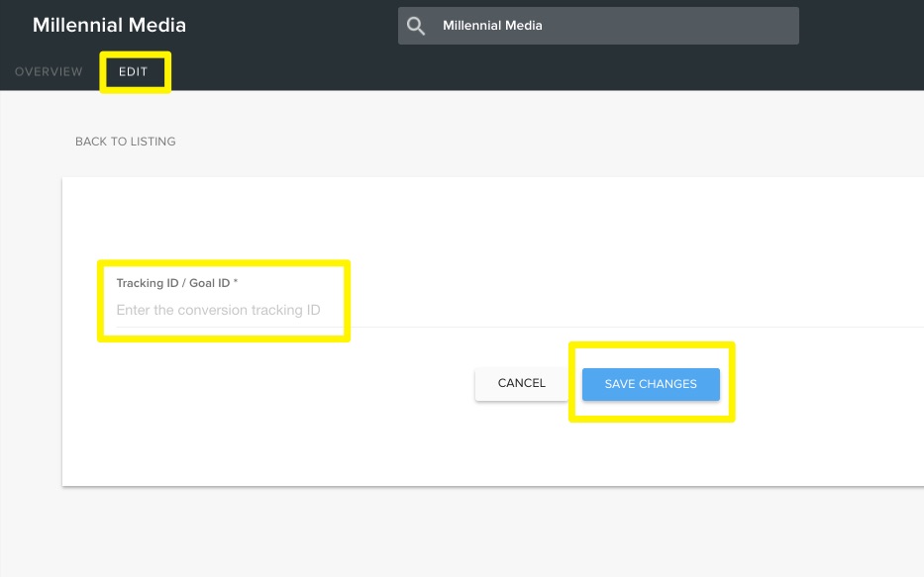Save the form with Save Changes
Screen dimensions: 924x577
coord(651,384)
